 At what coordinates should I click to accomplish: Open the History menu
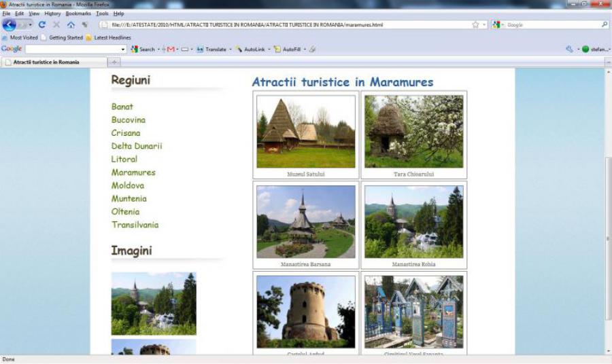52,14
